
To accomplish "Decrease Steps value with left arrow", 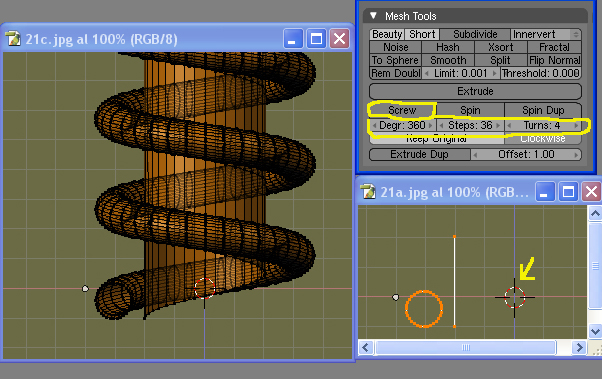I will 442,126.
